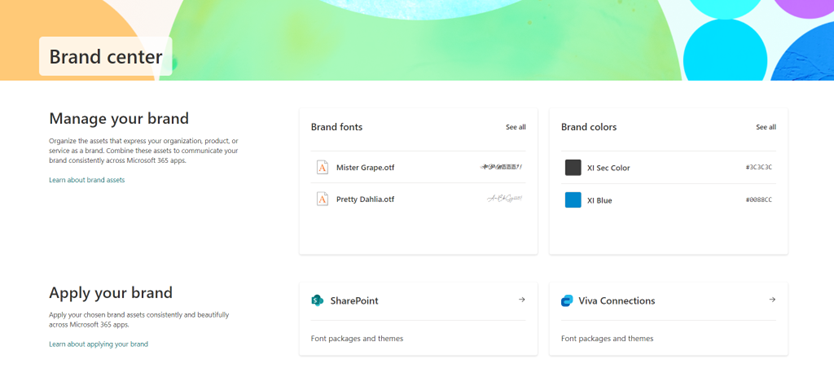Open the SharePoint card title
Screen dimensions: 834x390
coord(354,301)
